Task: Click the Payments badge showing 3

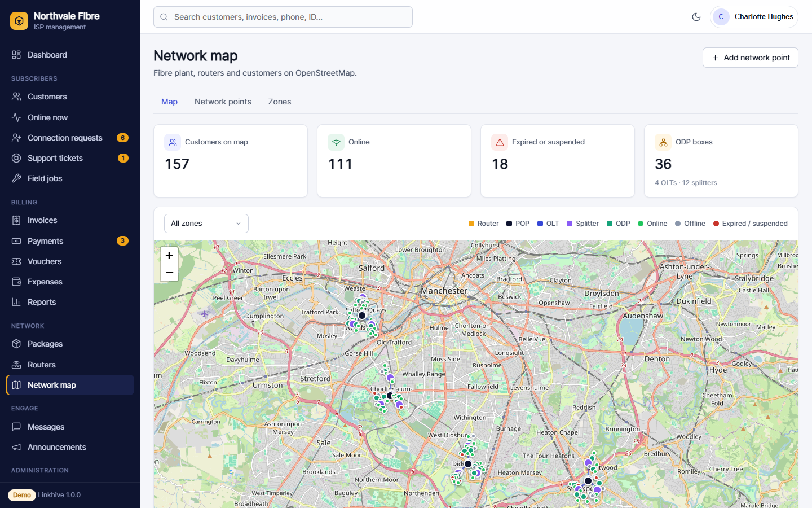Action: 122,240
